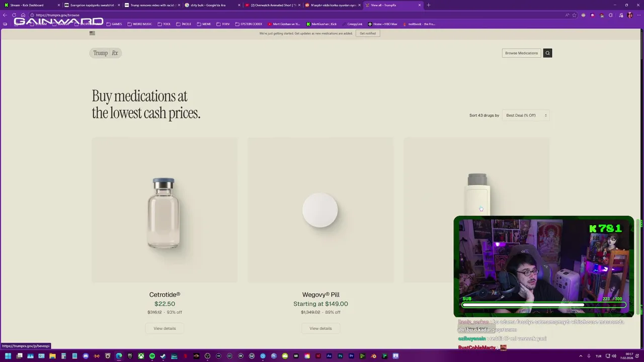Open File Explorer from the taskbar
The width and height of the screenshot is (644, 362).
pyautogui.click(x=52, y=356)
